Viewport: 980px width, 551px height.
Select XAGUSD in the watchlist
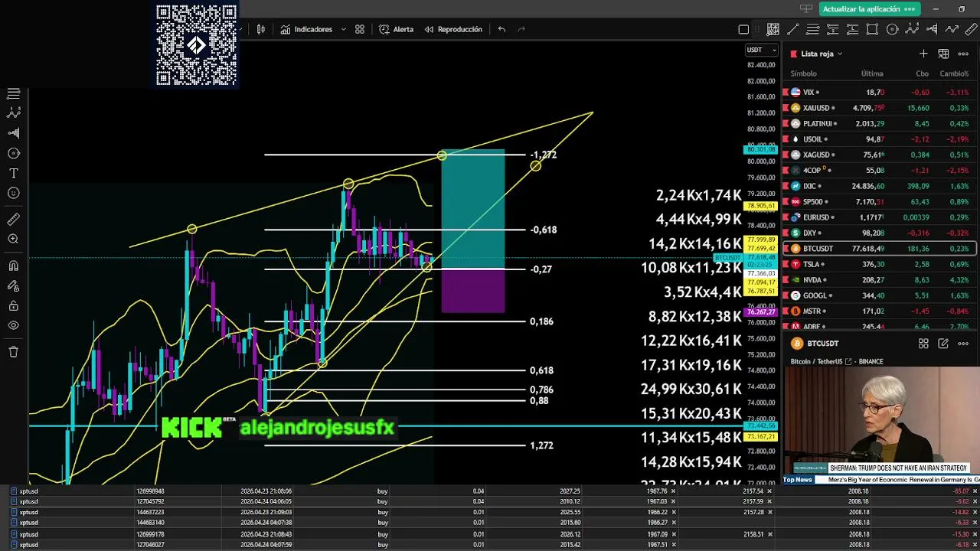click(x=879, y=155)
